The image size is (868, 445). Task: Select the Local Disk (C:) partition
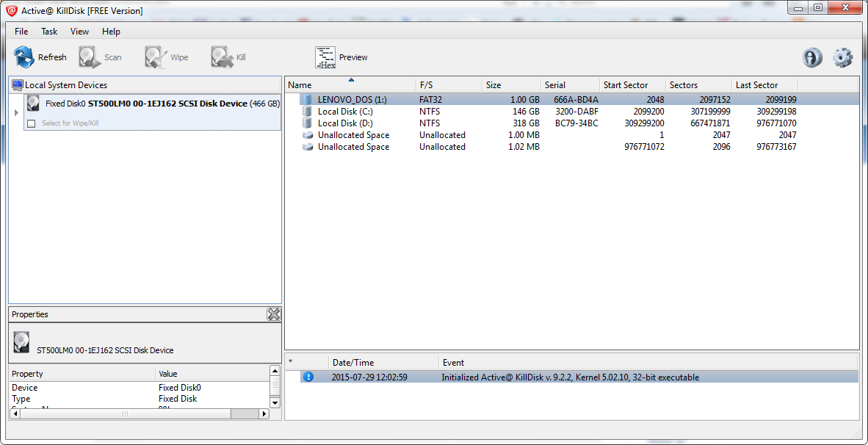(x=344, y=112)
